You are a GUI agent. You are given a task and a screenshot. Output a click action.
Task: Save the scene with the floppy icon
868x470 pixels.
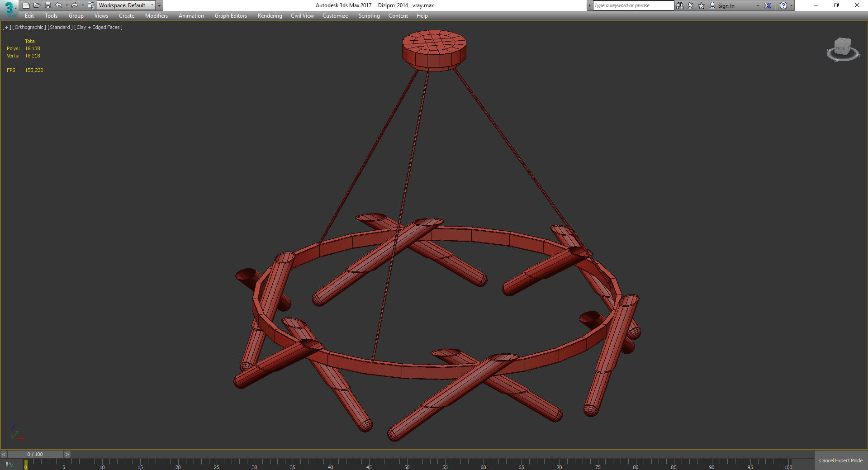point(47,5)
